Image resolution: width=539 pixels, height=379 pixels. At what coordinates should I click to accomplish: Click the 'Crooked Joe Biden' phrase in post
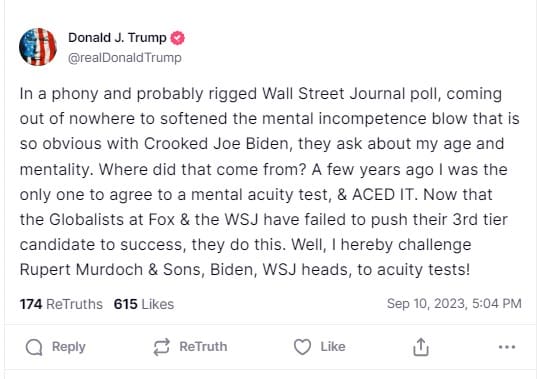[216, 144]
